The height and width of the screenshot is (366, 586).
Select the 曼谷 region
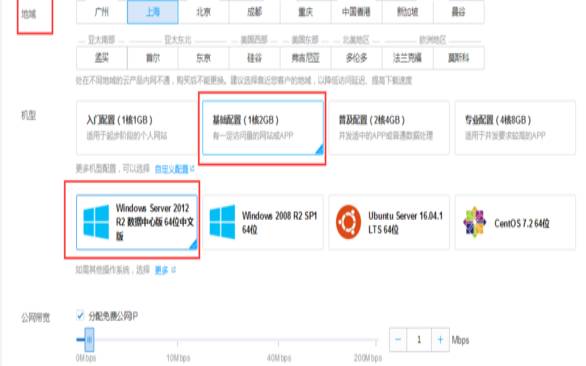coord(459,12)
